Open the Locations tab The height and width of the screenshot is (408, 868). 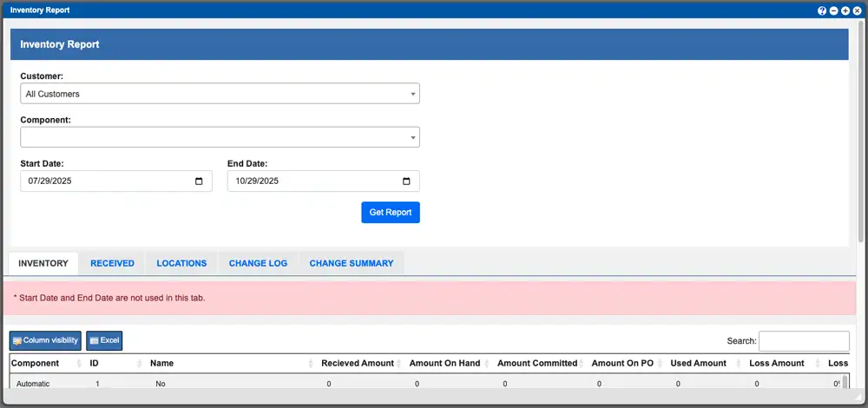coord(181,263)
